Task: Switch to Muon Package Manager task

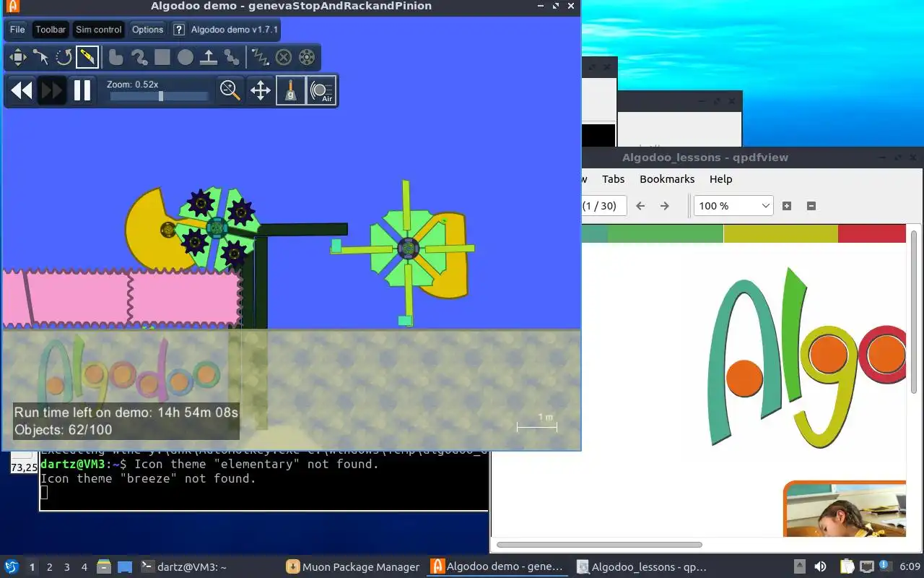Action: pos(352,567)
